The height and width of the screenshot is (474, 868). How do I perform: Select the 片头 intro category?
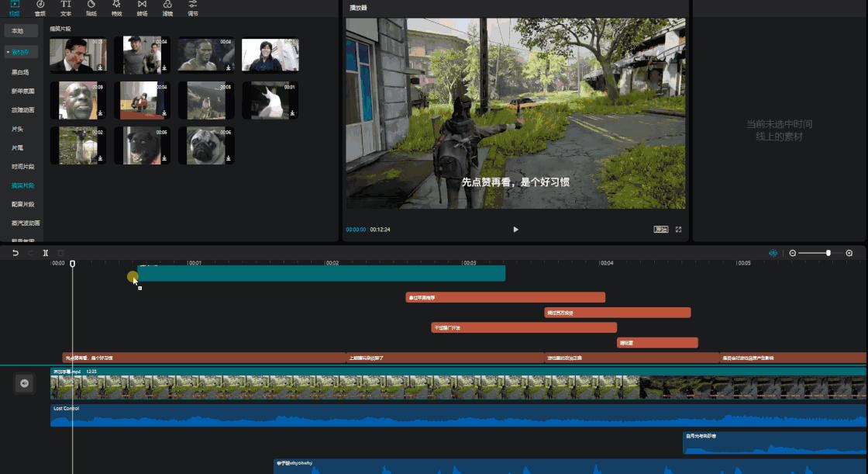tap(17, 129)
